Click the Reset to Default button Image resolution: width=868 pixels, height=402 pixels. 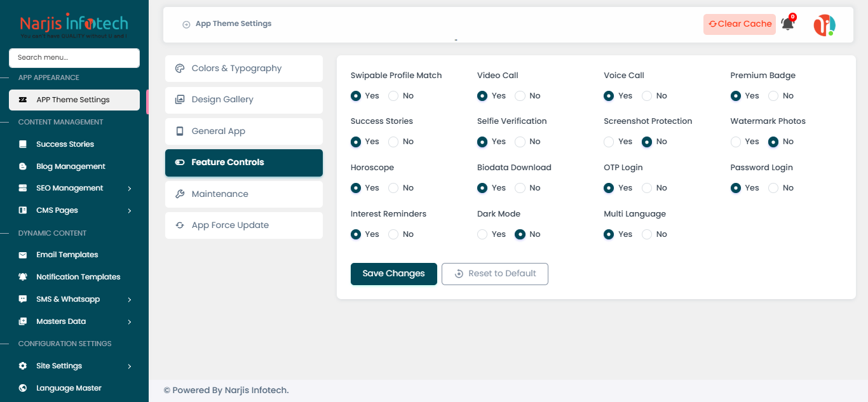[x=495, y=274]
